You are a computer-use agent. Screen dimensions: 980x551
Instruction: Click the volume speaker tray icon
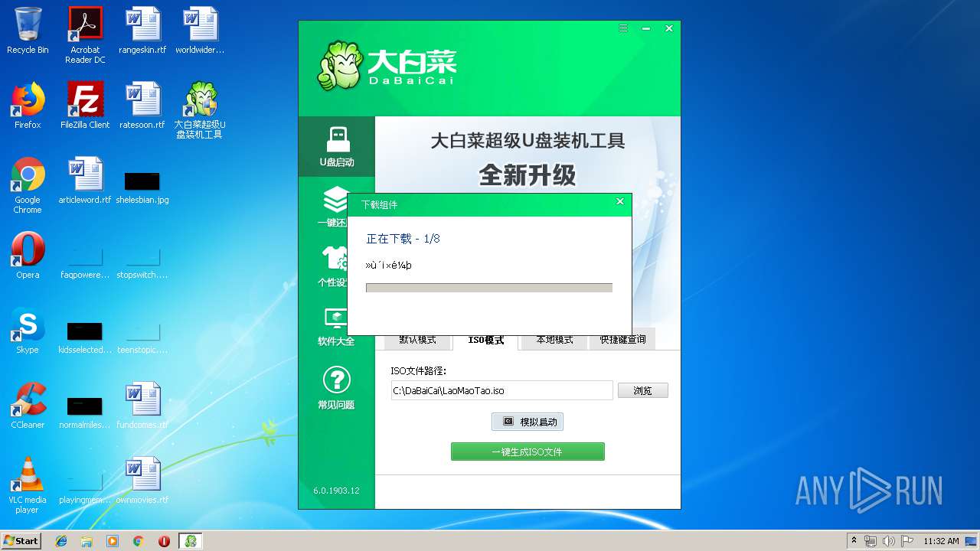(889, 541)
